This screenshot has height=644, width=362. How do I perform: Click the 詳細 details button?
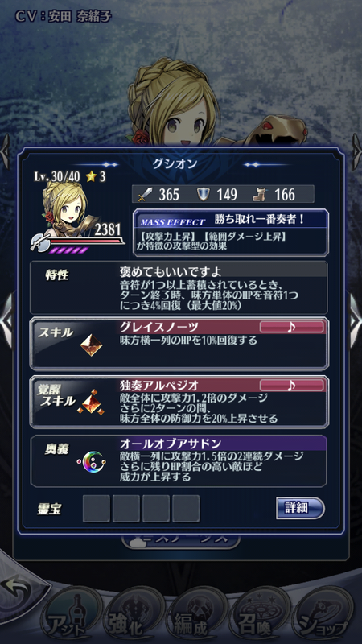coord(300,509)
